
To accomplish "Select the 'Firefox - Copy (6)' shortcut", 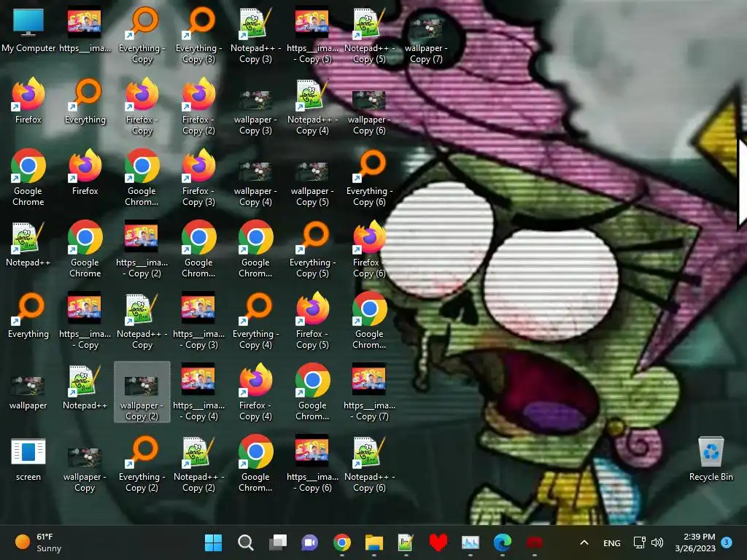I will 369,249.
